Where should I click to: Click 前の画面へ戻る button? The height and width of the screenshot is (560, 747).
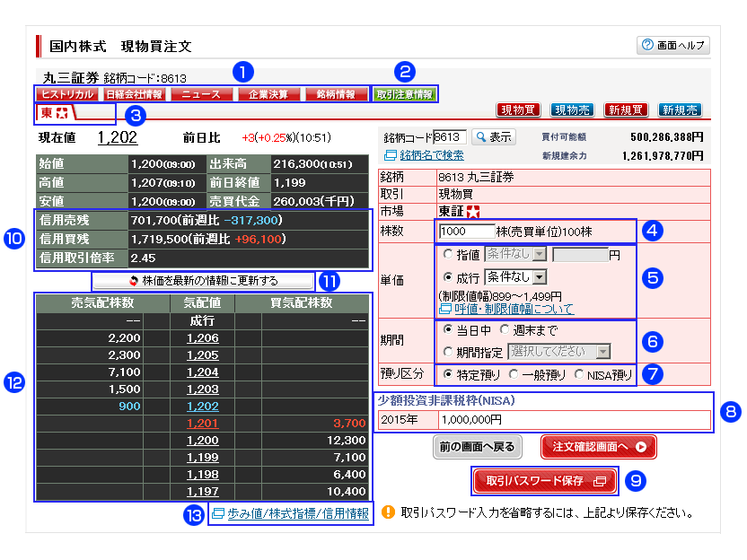[478, 447]
